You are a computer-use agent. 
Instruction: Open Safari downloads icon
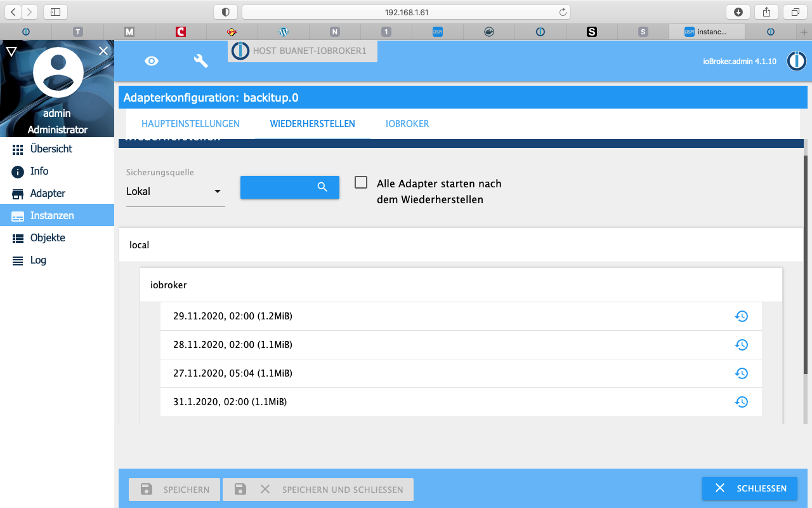(738, 11)
